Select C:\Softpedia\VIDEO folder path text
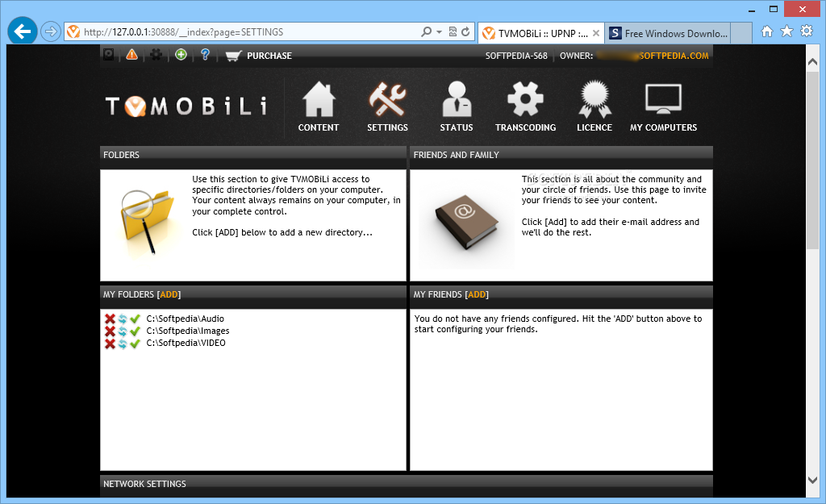 click(186, 343)
